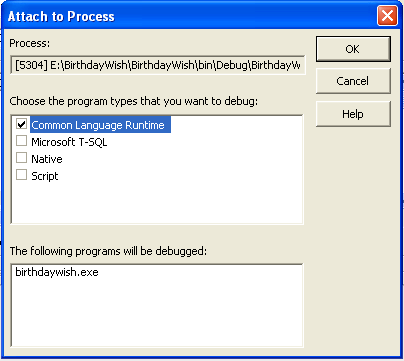This screenshot has height=361, width=404.
Task: Click the following programs will be debugged label
Action: pos(108,251)
